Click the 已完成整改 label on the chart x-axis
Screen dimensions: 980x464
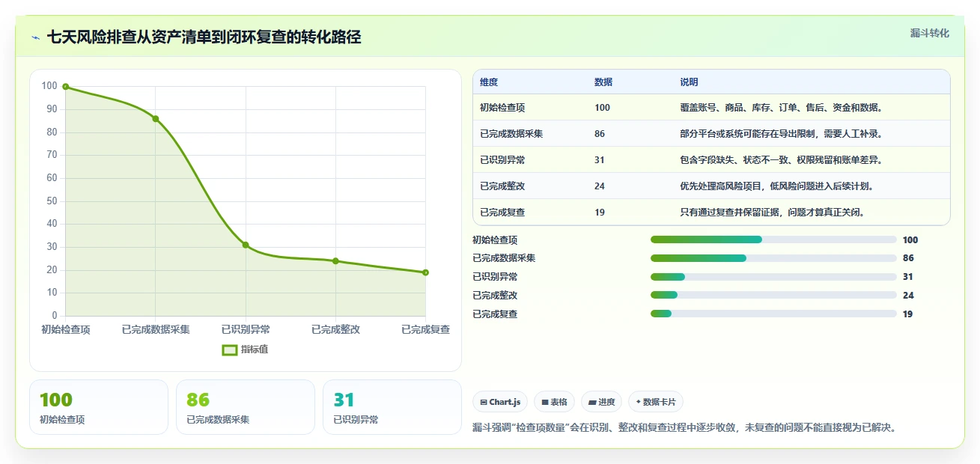(335, 329)
